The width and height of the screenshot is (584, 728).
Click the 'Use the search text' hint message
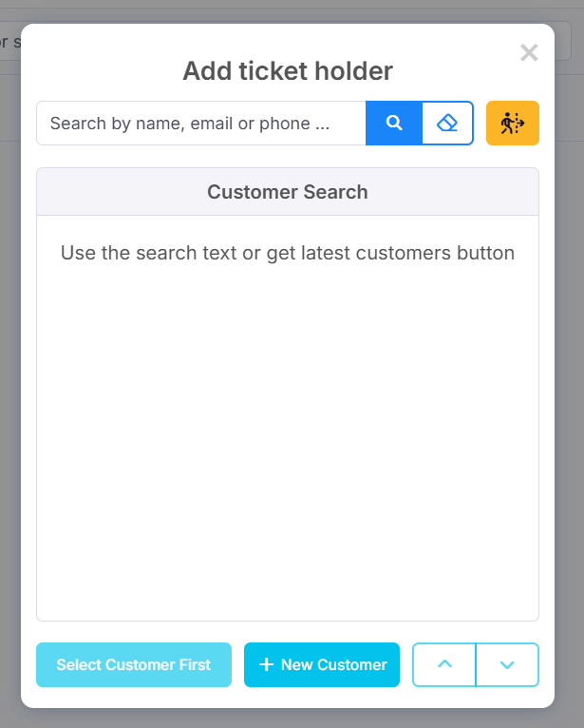tap(288, 253)
